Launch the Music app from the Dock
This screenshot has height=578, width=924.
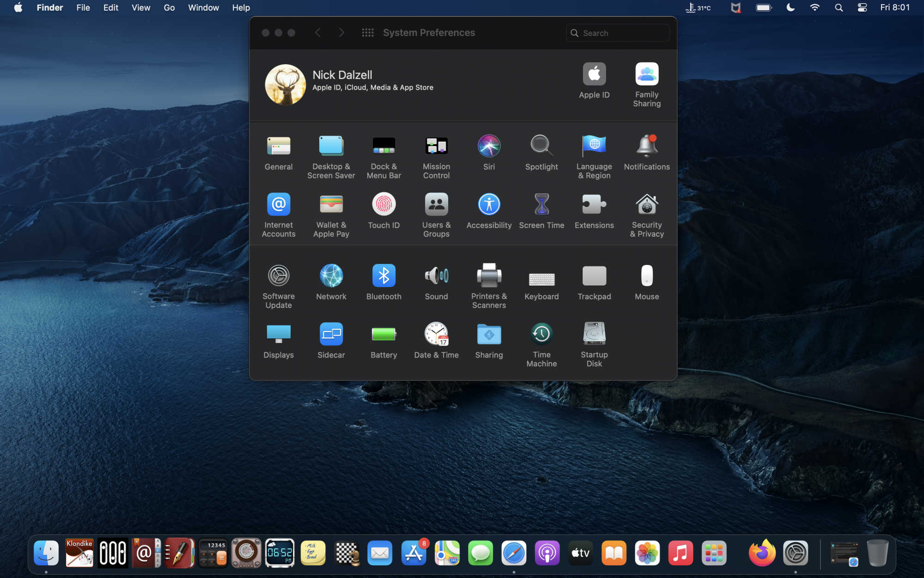tap(681, 553)
